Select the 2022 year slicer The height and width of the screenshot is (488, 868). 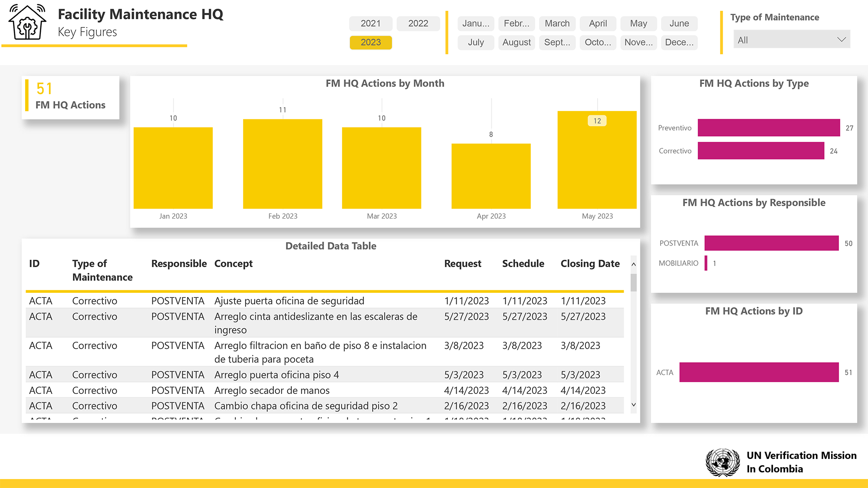[x=418, y=23]
